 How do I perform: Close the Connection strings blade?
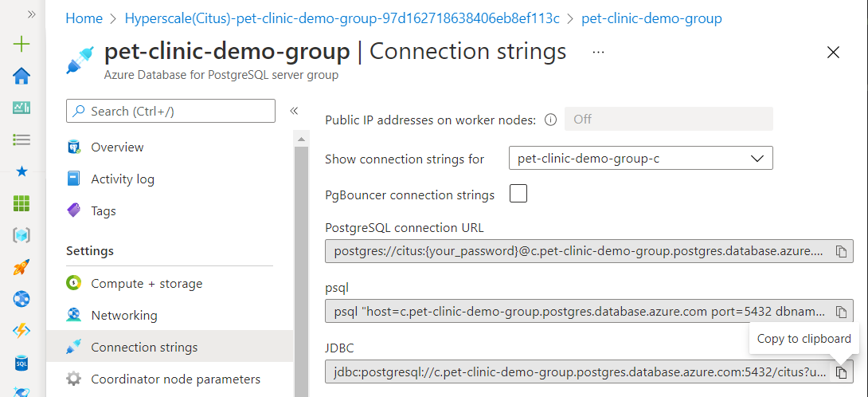pos(833,53)
